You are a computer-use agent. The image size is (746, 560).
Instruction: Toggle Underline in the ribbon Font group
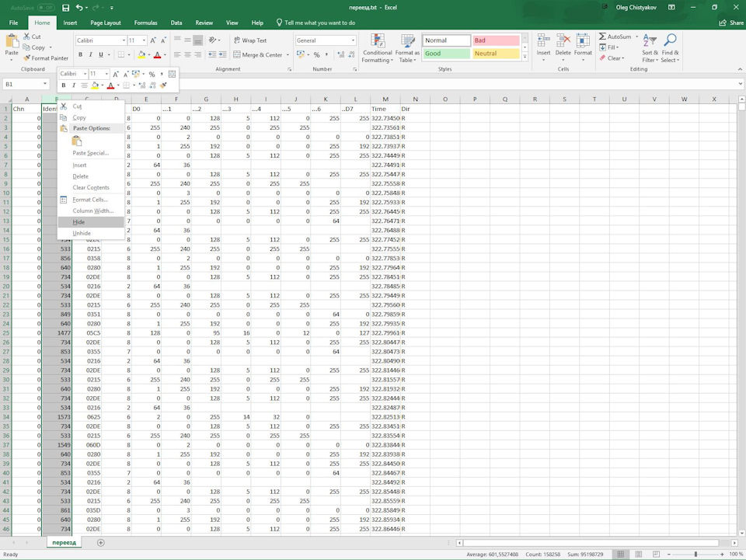coord(101,54)
